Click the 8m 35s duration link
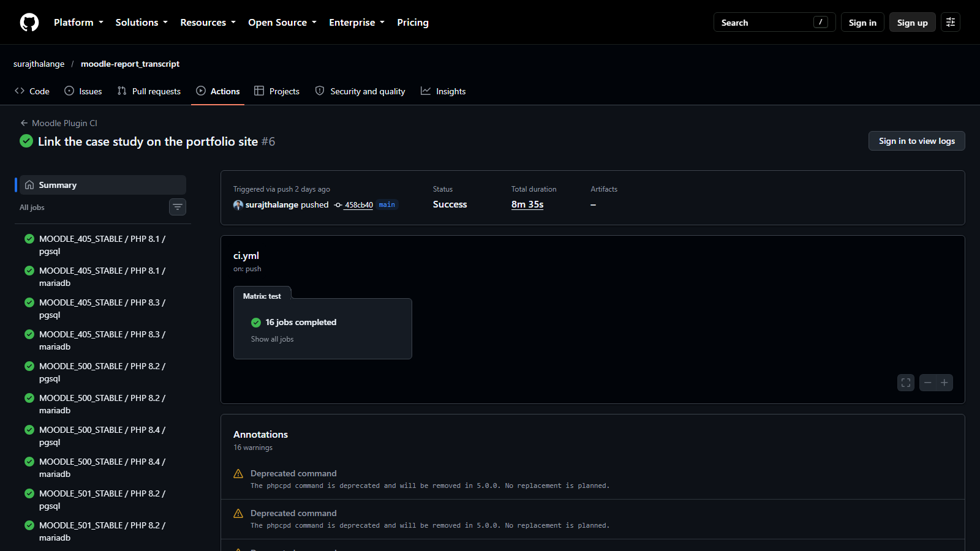 tap(527, 204)
